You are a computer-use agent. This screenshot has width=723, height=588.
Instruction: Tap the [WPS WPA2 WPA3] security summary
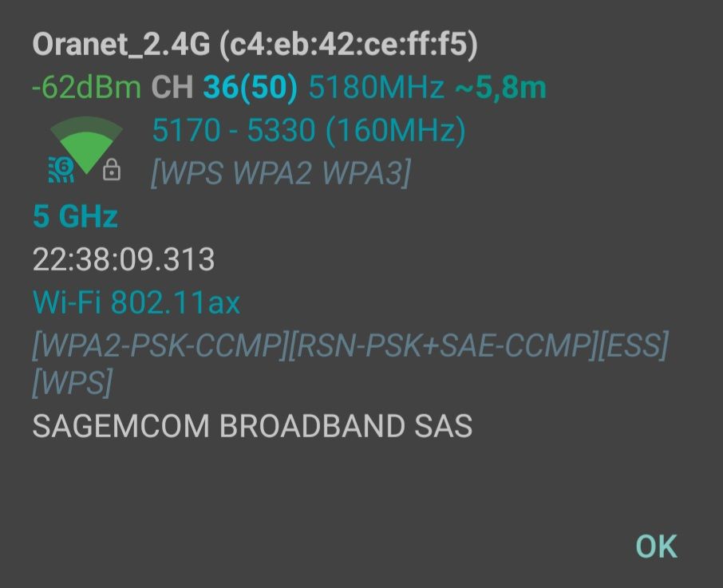281,173
